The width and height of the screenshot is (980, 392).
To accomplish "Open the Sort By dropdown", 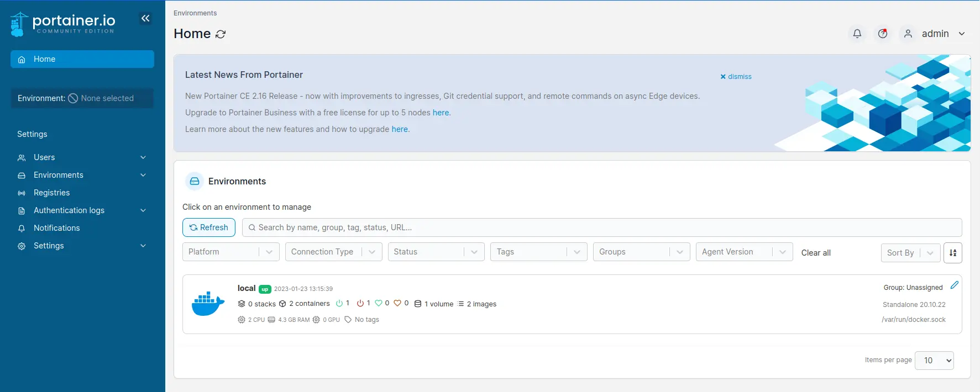I will [x=911, y=253].
